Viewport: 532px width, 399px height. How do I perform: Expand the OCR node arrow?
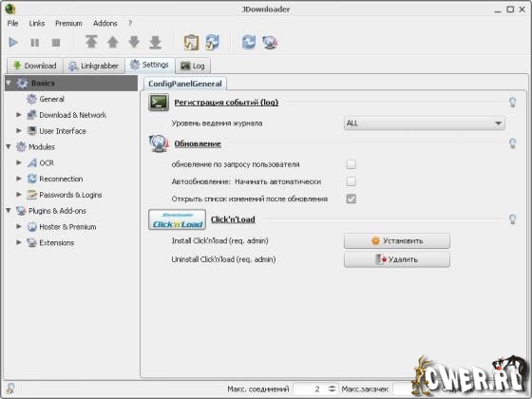pos(19,162)
